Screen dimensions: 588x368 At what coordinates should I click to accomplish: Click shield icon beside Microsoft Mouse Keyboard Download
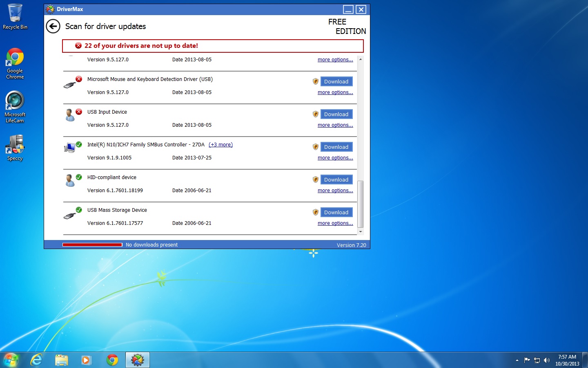[316, 81]
